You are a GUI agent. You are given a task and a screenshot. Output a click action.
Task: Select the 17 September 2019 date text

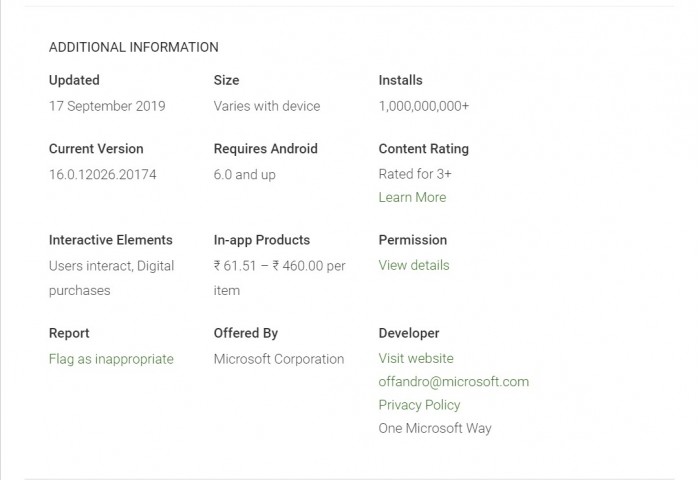point(107,106)
